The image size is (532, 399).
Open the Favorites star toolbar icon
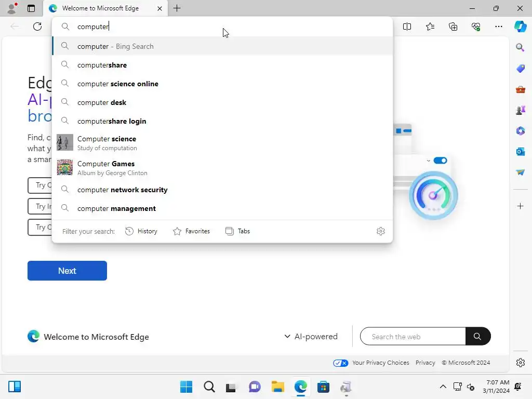[430, 26]
